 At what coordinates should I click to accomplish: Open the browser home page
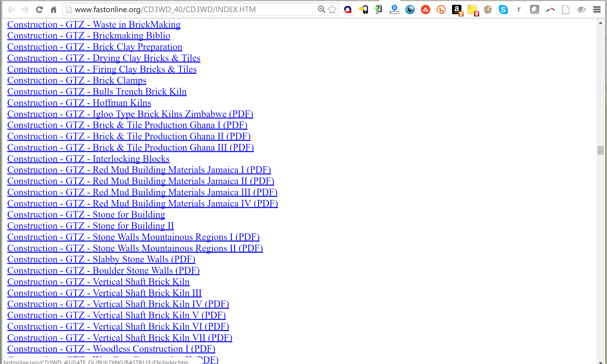tap(53, 10)
